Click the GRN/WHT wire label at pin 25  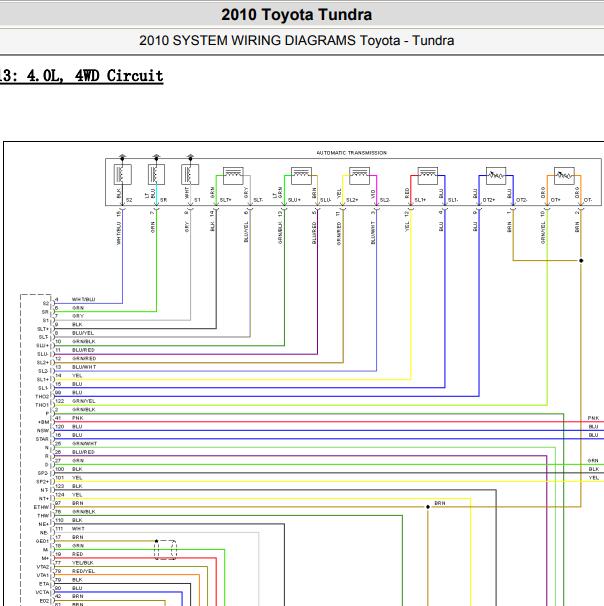pos(84,443)
